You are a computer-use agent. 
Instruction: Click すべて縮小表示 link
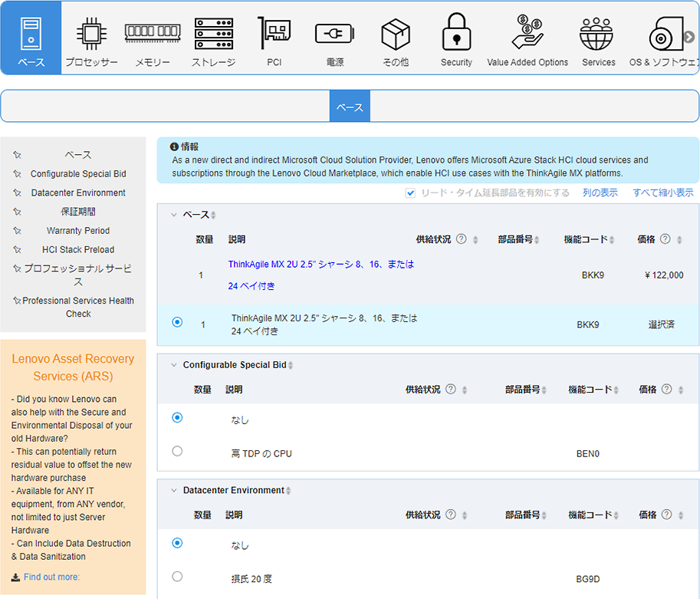[x=663, y=193]
